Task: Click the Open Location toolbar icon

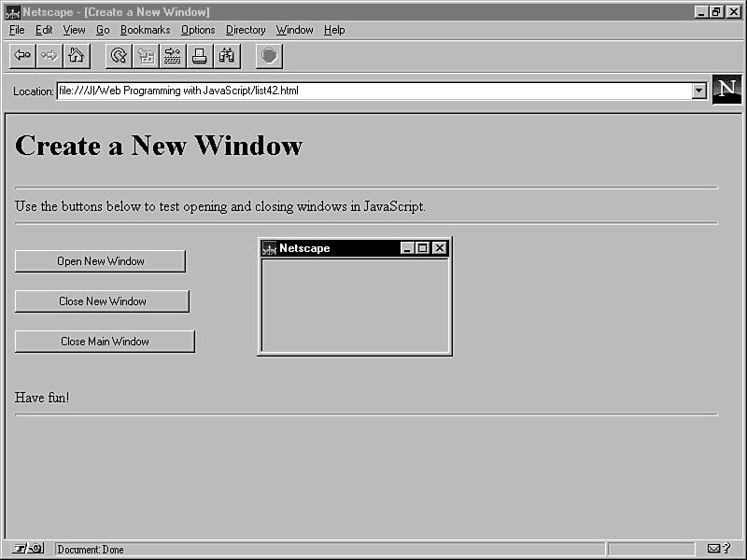Action: click(x=173, y=56)
